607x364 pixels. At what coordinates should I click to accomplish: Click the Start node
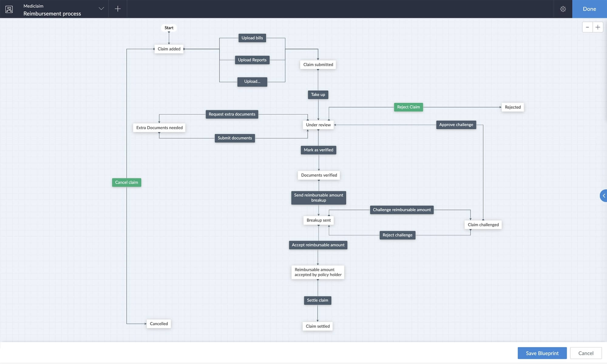pos(169,28)
